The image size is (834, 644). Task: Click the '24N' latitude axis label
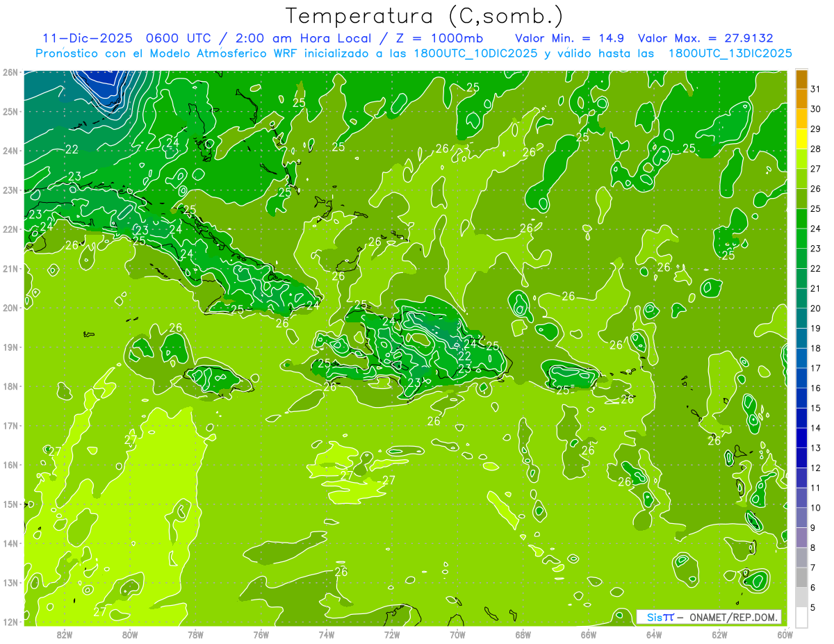(10, 151)
